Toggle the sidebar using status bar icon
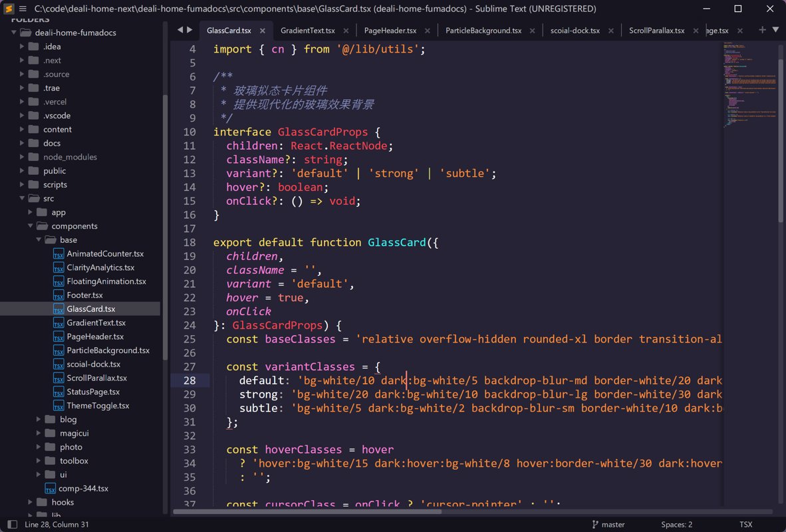Viewport: 786px width, 532px height. 11,525
